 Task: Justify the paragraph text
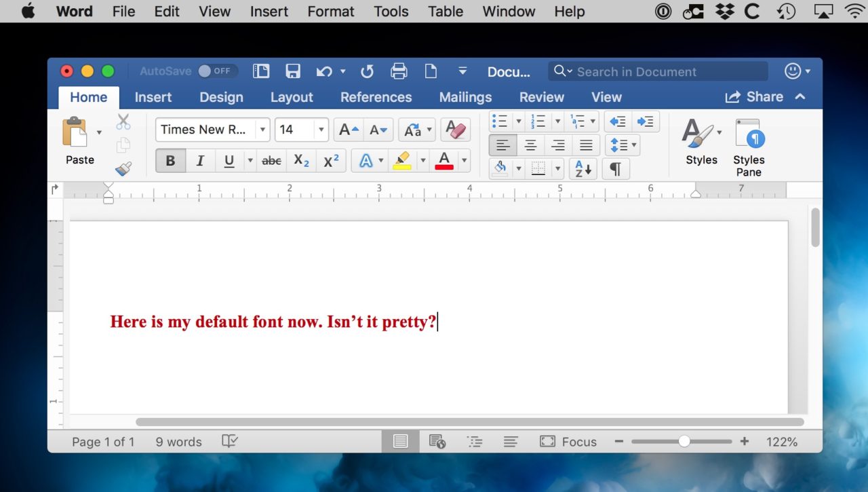(587, 145)
